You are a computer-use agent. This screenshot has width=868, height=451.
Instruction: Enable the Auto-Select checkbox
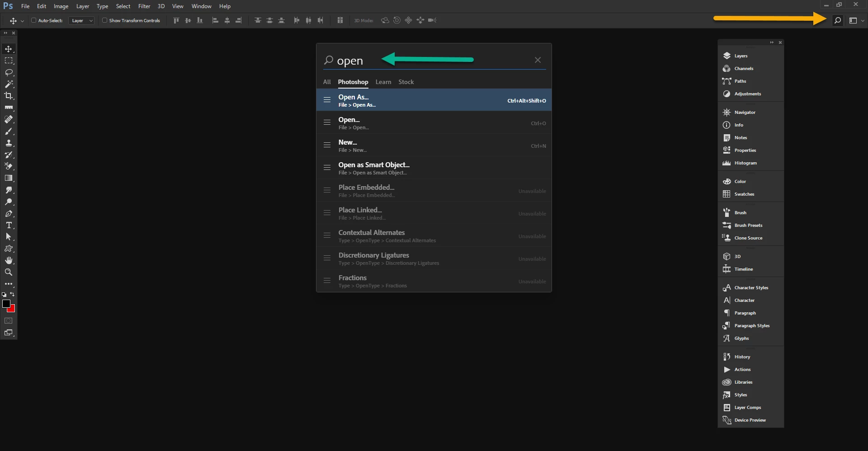click(33, 20)
